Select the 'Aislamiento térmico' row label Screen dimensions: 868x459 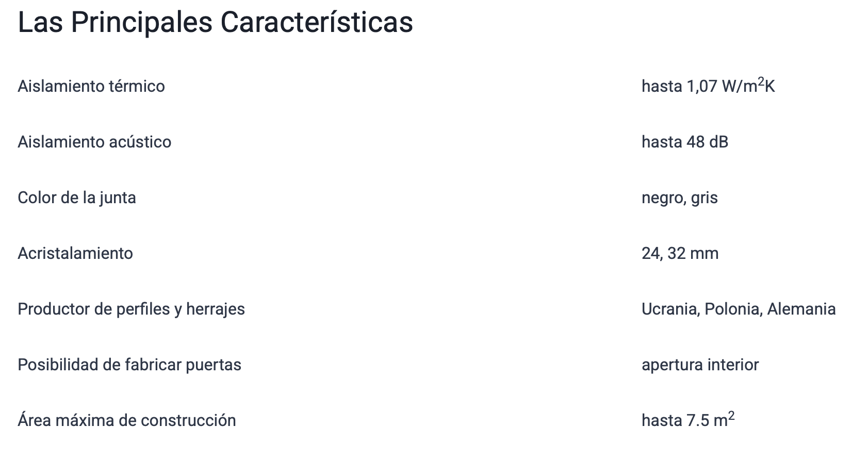pos(91,86)
